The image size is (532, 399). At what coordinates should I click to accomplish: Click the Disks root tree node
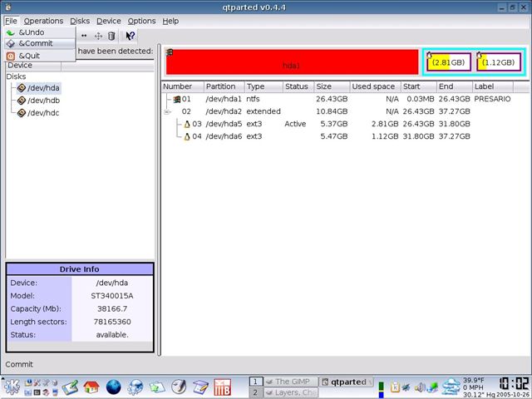(x=16, y=76)
